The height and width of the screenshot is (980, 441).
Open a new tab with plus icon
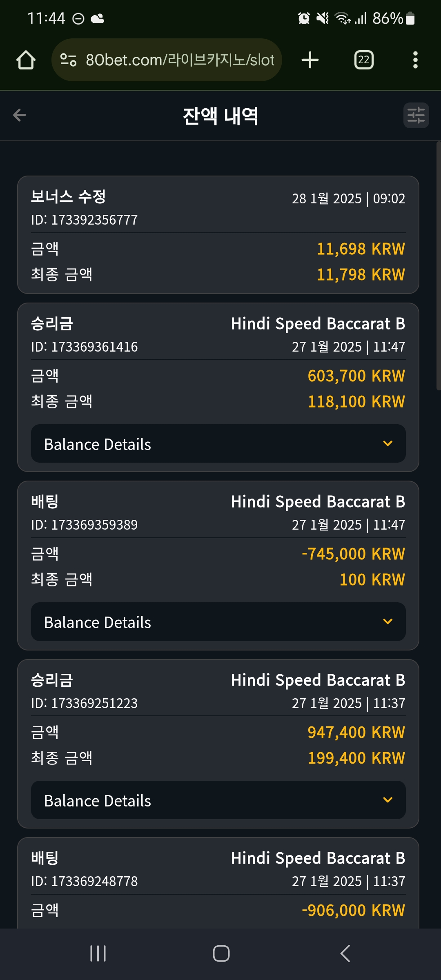(x=310, y=60)
